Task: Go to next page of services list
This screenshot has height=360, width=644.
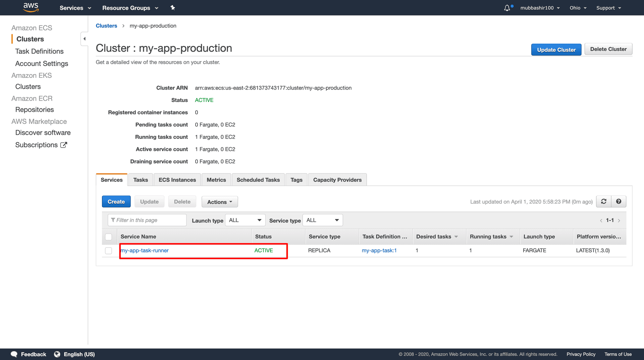Action: (619, 220)
